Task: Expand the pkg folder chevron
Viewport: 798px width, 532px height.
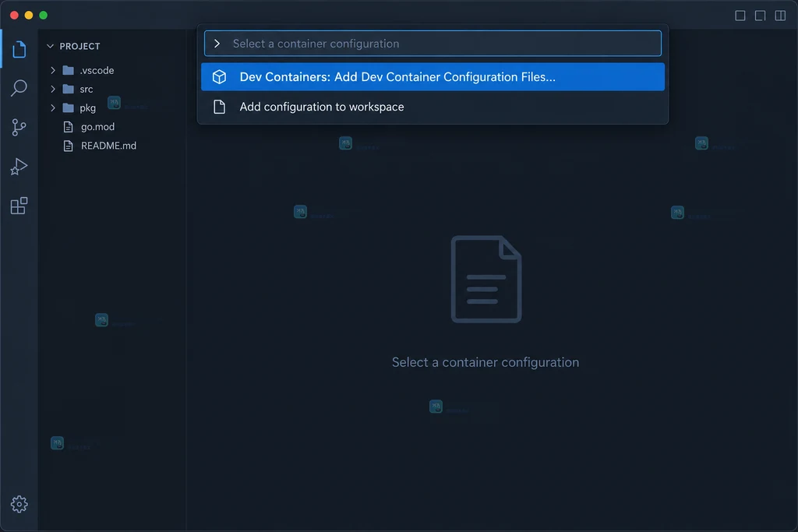Action: coord(53,107)
